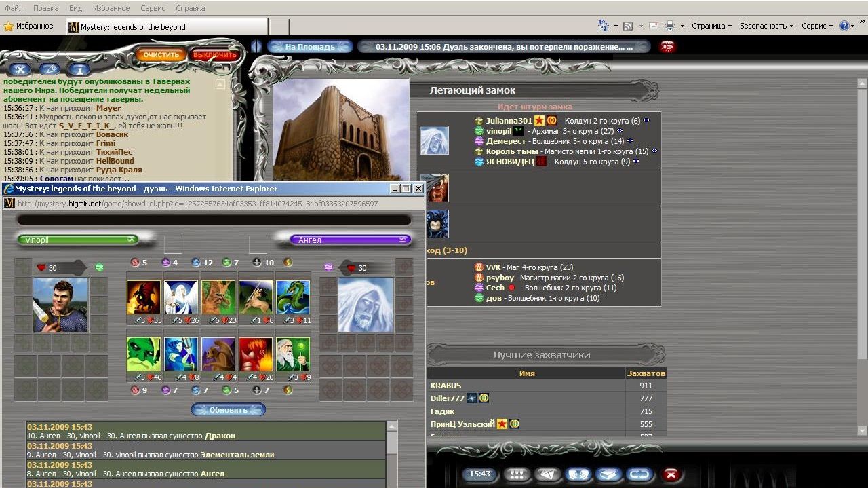This screenshot has width=868, height=488.
Task: Click the browser print icon
Action: click(x=669, y=26)
